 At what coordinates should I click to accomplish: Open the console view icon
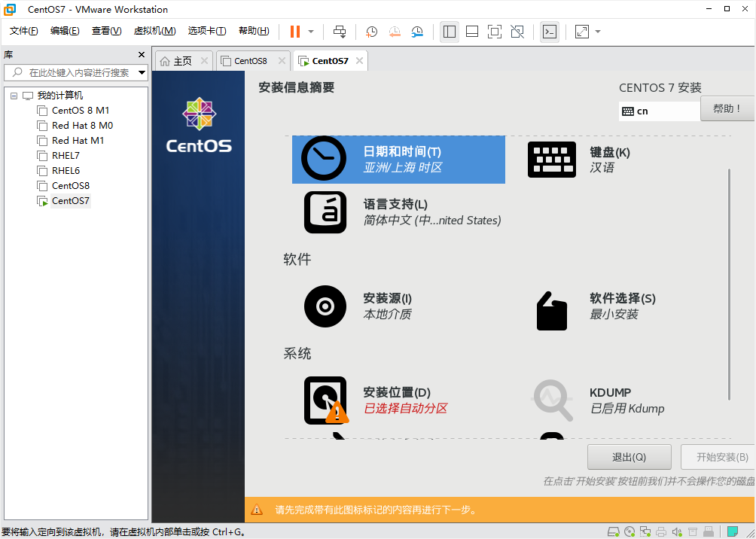(550, 32)
